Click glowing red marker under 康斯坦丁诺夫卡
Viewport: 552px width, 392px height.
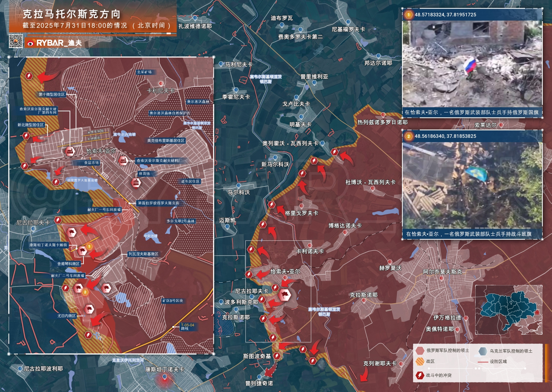coord(165,378)
